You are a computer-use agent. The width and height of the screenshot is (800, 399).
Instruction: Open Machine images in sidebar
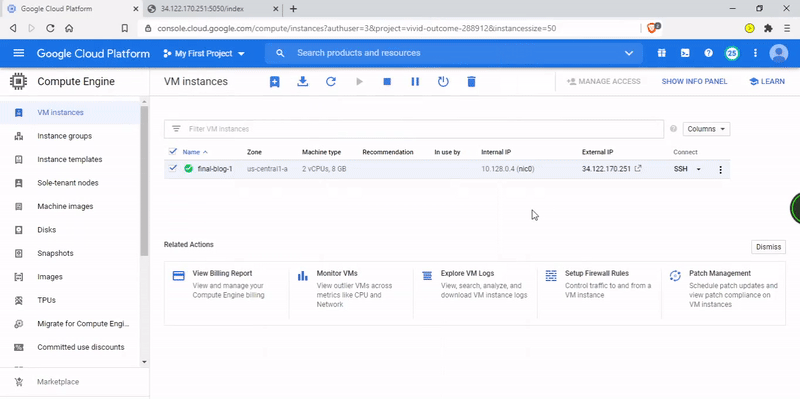70,206
